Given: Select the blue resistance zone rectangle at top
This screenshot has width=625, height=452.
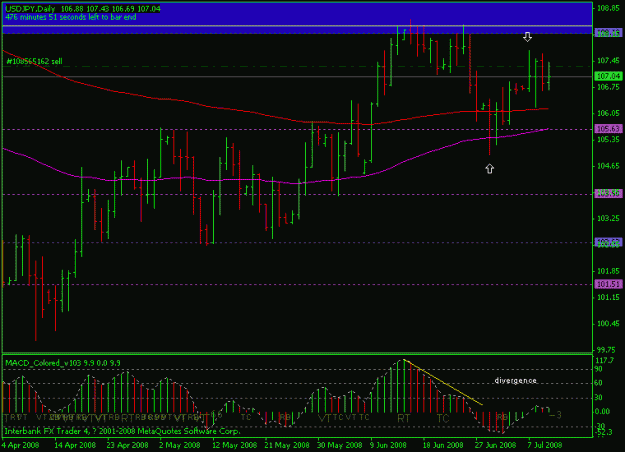Looking at the screenshot, I should 297,18.
